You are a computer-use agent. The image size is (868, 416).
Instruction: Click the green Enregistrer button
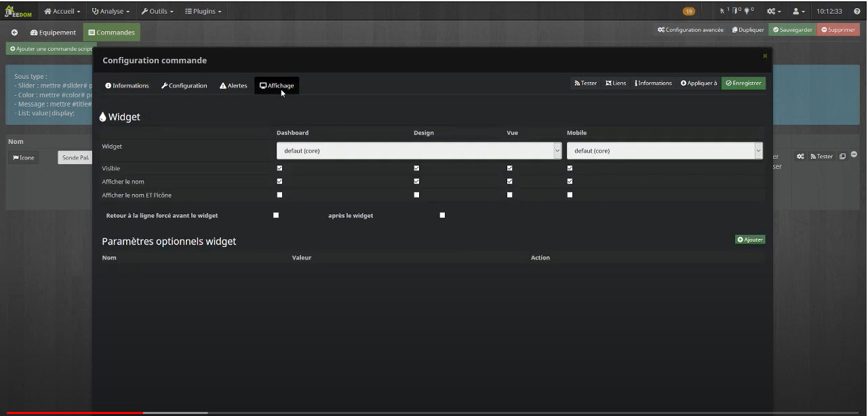pos(743,83)
